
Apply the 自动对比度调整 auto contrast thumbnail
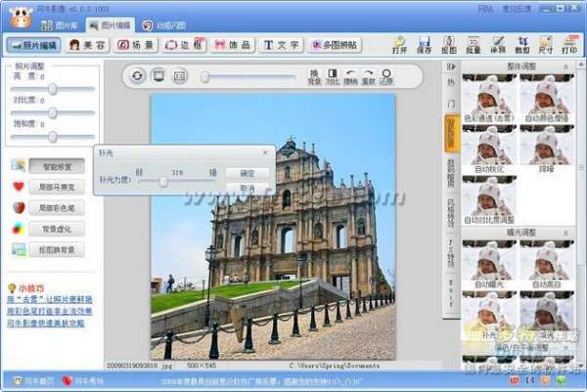489,200
